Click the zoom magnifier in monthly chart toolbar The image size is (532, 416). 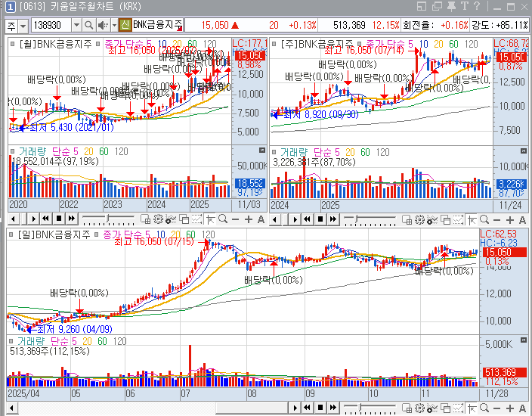pos(223,219)
